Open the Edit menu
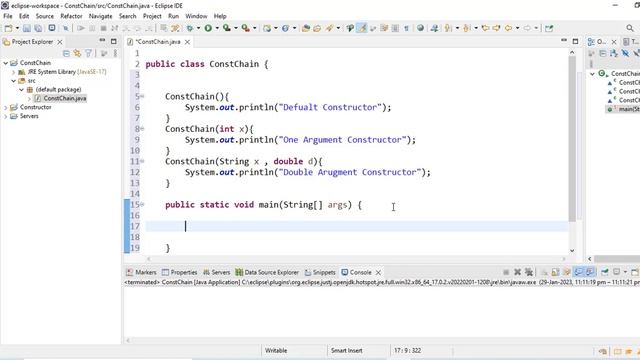This screenshot has width=640, height=360. [24, 16]
